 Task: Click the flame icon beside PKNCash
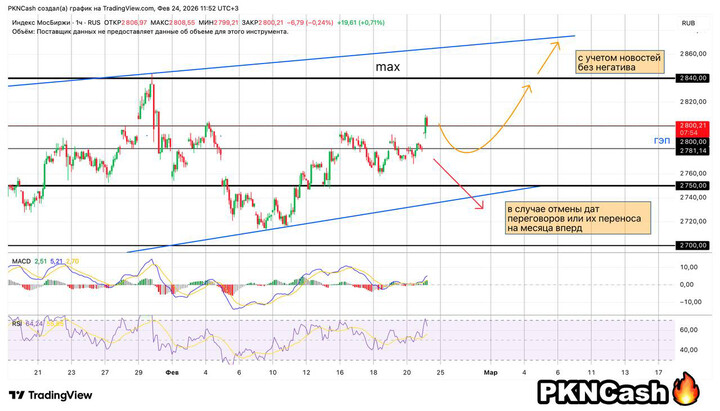(690, 390)
